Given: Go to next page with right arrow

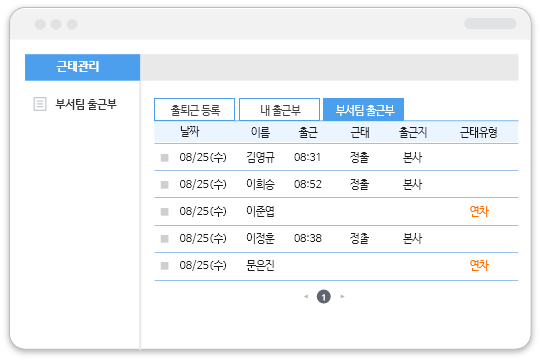Looking at the screenshot, I should pyautogui.click(x=342, y=296).
